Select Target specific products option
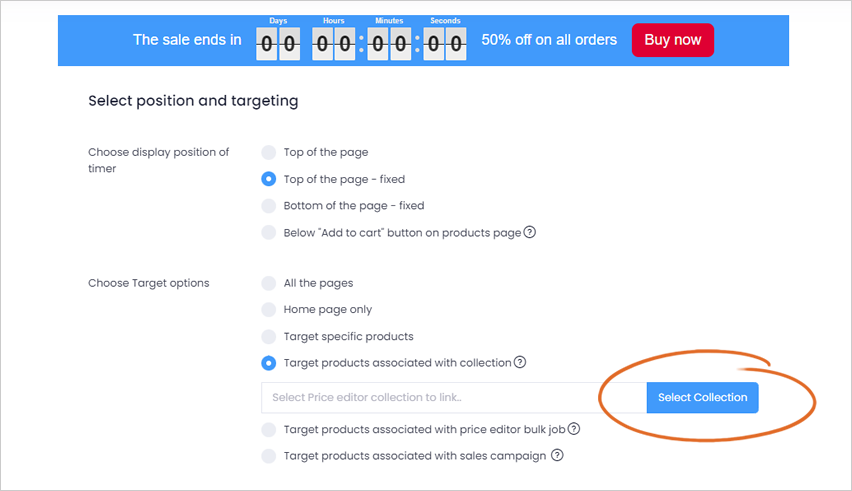The height and width of the screenshot is (491, 852). [x=268, y=337]
